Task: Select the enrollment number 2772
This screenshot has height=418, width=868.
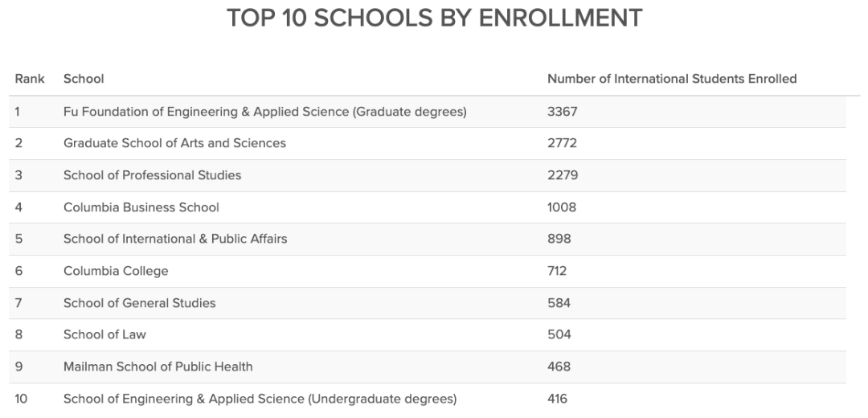Action: [x=563, y=143]
